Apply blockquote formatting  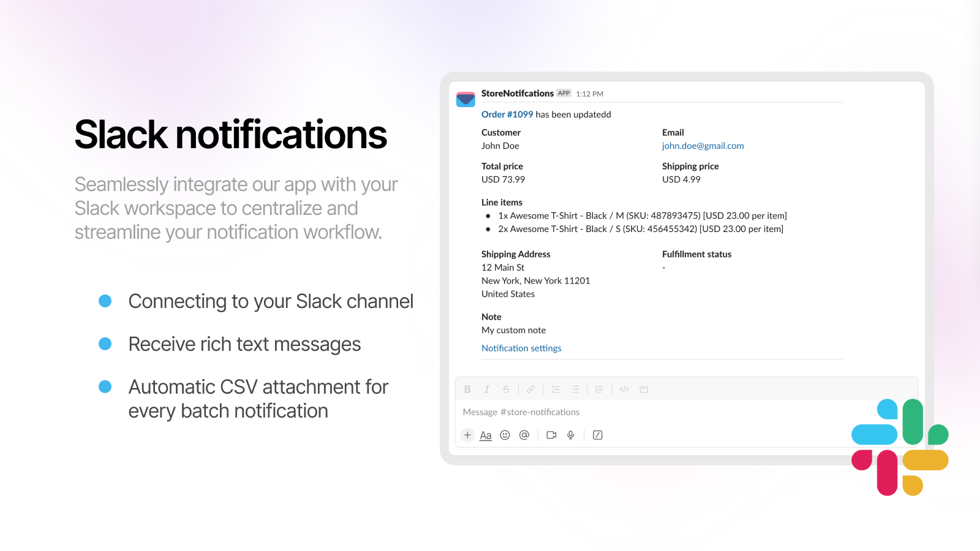599,389
